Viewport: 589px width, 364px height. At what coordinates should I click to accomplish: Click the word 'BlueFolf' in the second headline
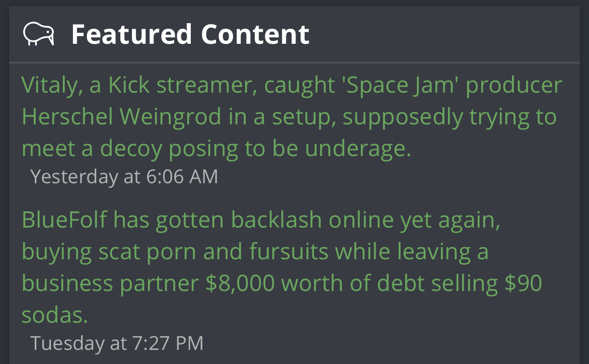coord(64,220)
